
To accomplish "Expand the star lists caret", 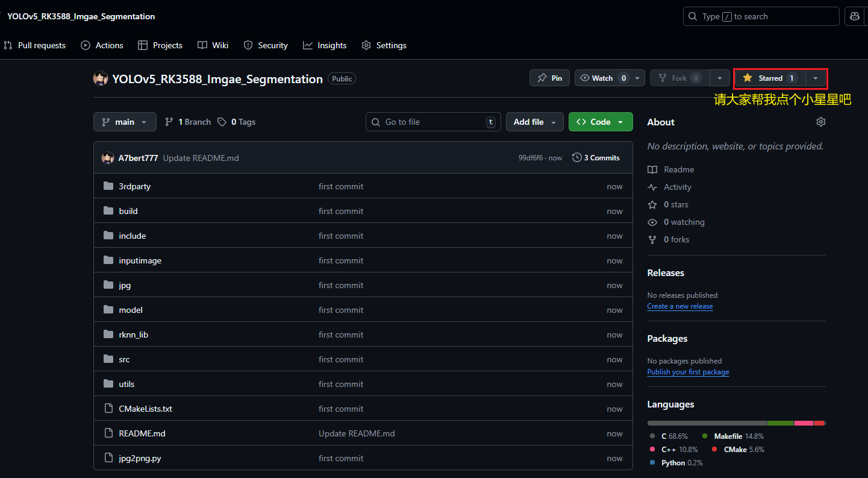I will (816, 78).
